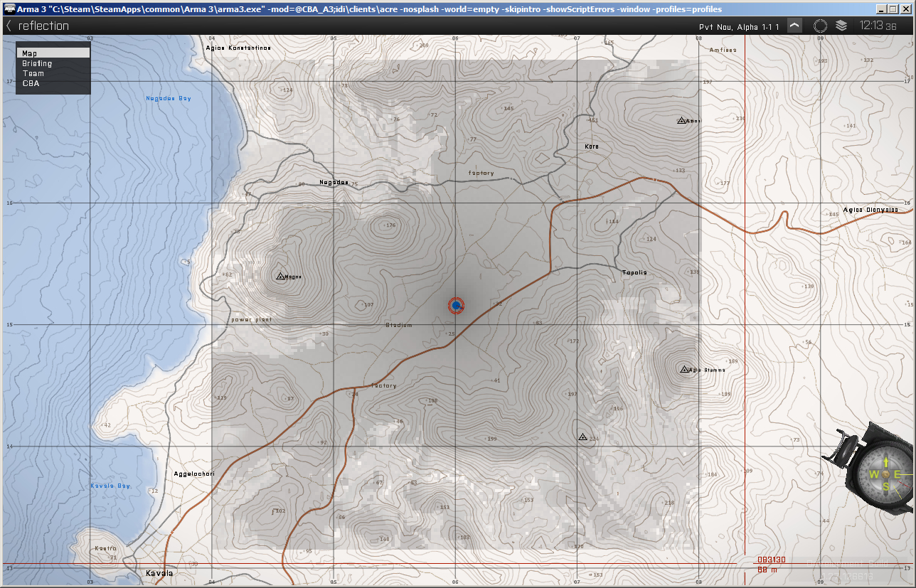Image resolution: width=916 pixels, height=588 pixels.
Task: Toggle map textures with the stacked layers icon
Action: tap(841, 26)
